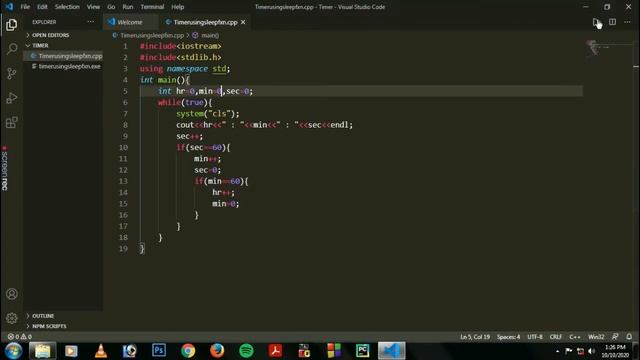Viewport: 640px width, 360px height.
Task: Open the Selection menu
Action: click(x=67, y=7)
